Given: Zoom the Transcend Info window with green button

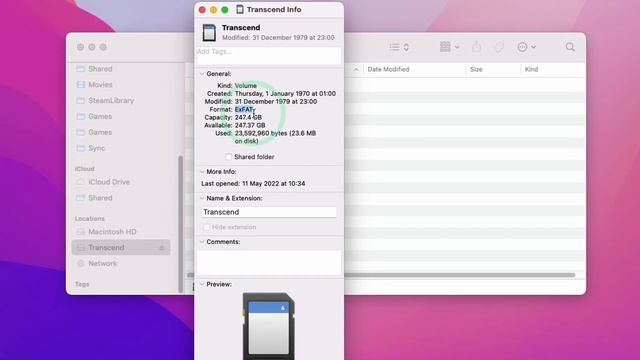Looking at the screenshot, I should click(225, 9).
